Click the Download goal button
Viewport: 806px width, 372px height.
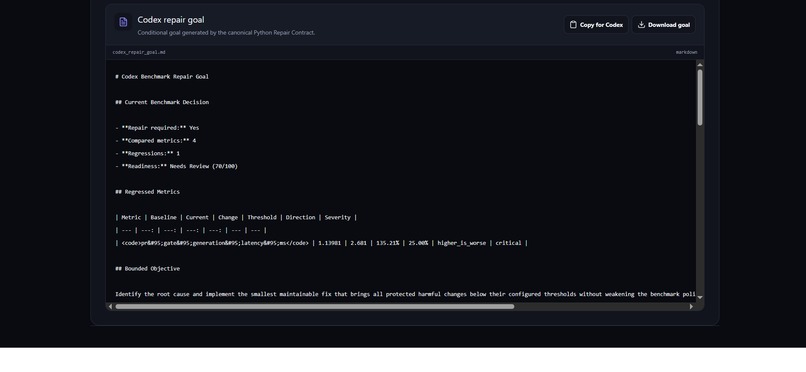(664, 25)
